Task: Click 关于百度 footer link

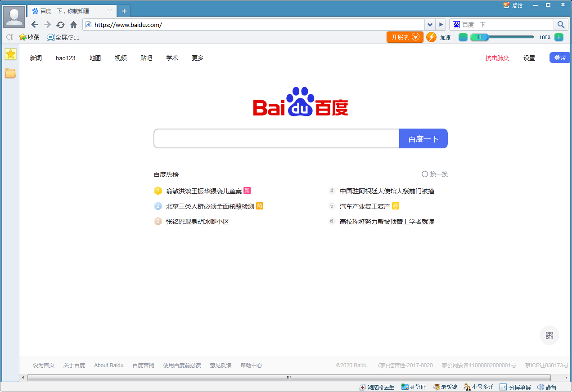Action: point(74,365)
